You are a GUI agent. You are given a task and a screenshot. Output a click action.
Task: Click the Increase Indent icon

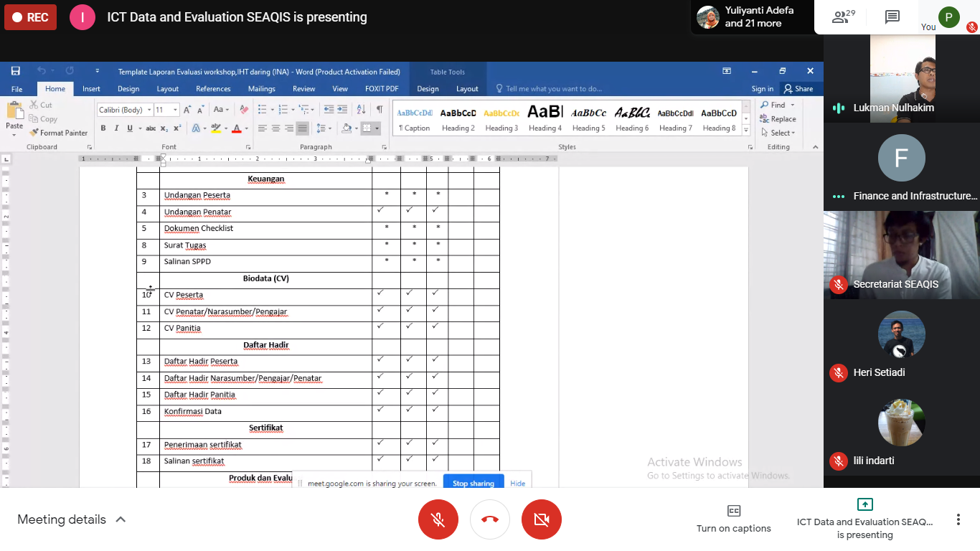tap(342, 110)
